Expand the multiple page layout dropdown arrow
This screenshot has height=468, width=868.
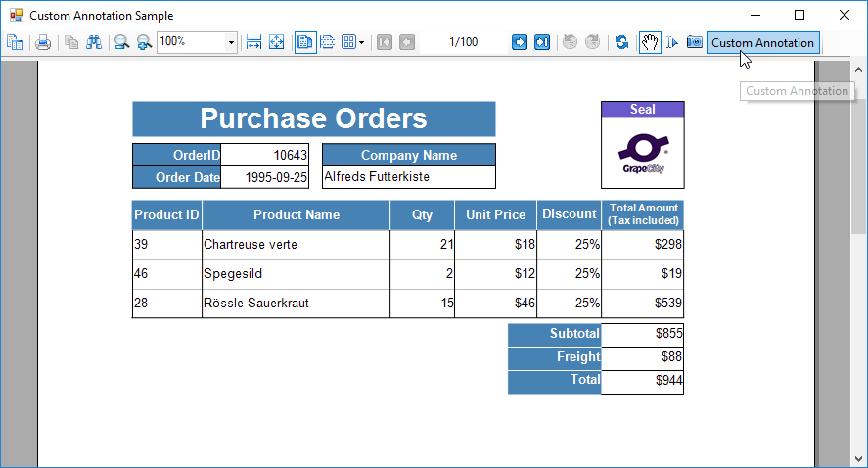pyautogui.click(x=361, y=42)
